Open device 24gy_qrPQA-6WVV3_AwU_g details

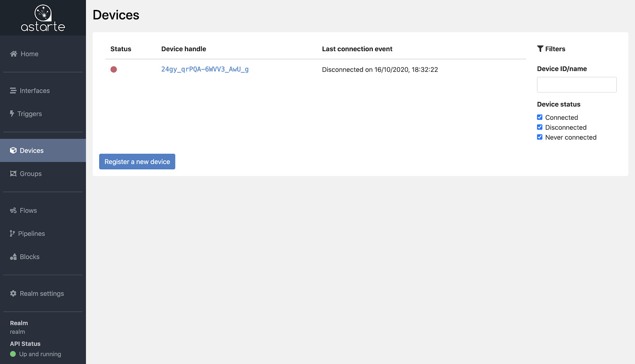[x=205, y=69]
